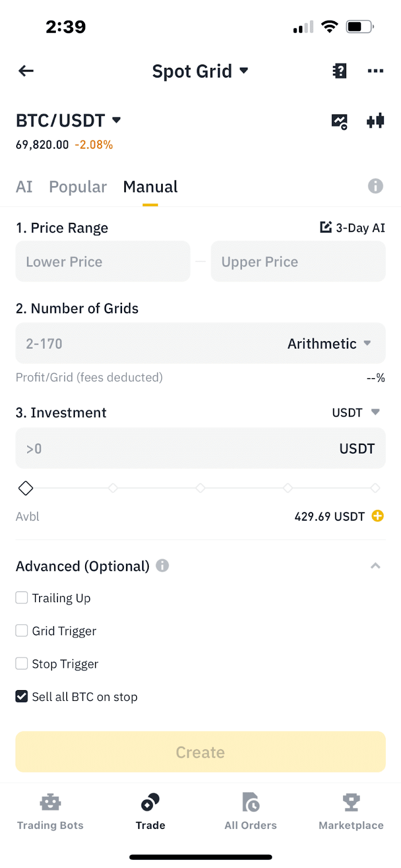Apply the 3-Day AI parameters link

pyautogui.click(x=353, y=228)
